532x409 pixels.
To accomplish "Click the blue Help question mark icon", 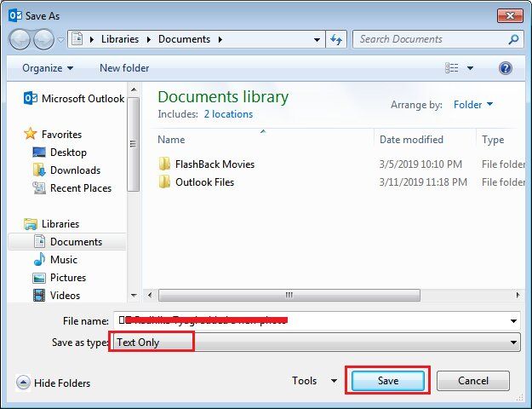I will 506,68.
